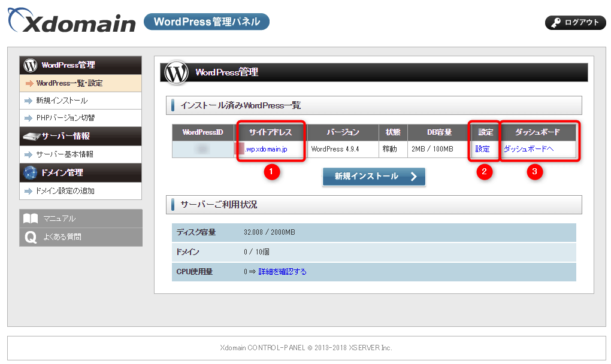
Task: Click the globe icon beside ドメイン管理
Action: point(30,172)
